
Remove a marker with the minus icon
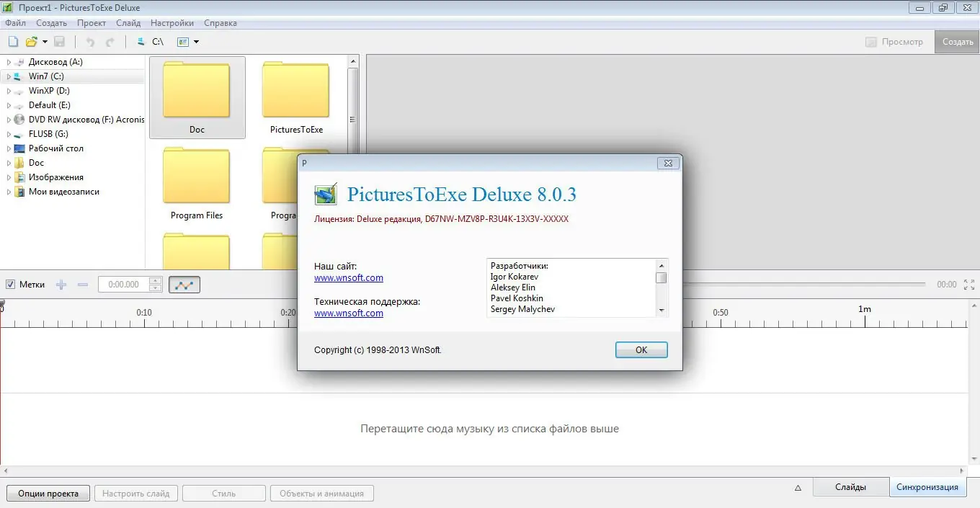pyautogui.click(x=82, y=285)
